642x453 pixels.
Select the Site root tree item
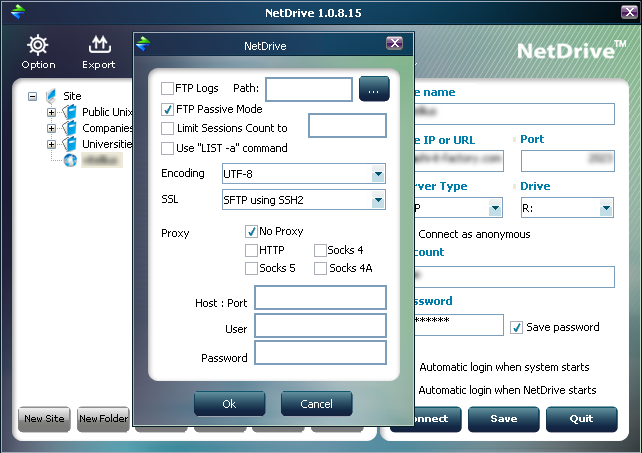(72, 96)
